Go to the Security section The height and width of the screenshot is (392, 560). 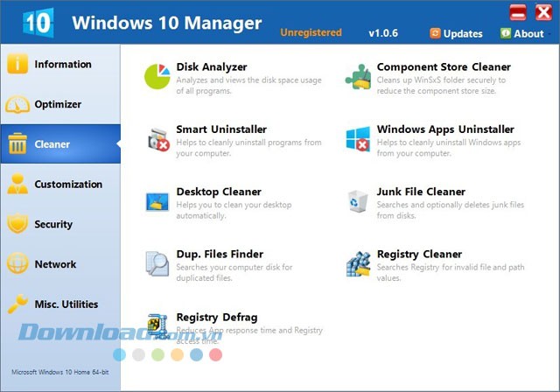point(52,225)
